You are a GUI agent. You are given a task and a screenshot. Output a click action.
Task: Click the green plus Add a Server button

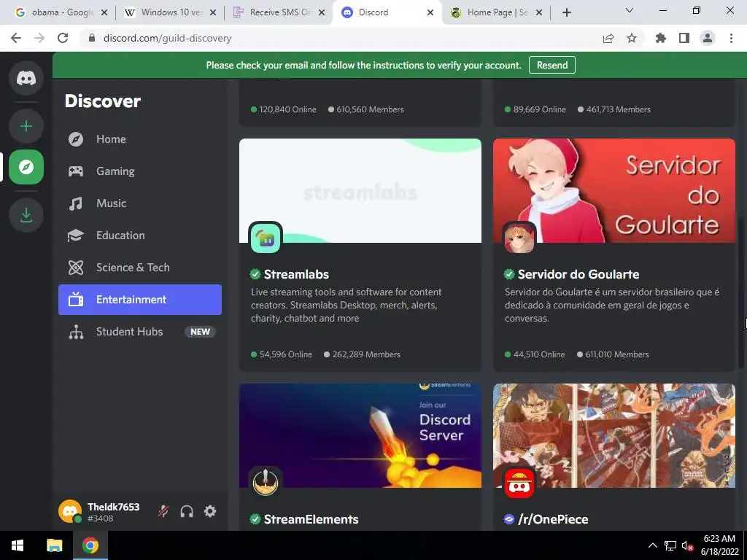(26, 126)
